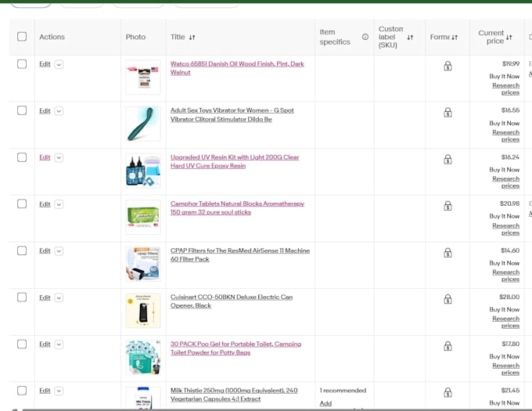
Task: Select checkbox for Camphor Tablets listing
Action: pos(22,204)
